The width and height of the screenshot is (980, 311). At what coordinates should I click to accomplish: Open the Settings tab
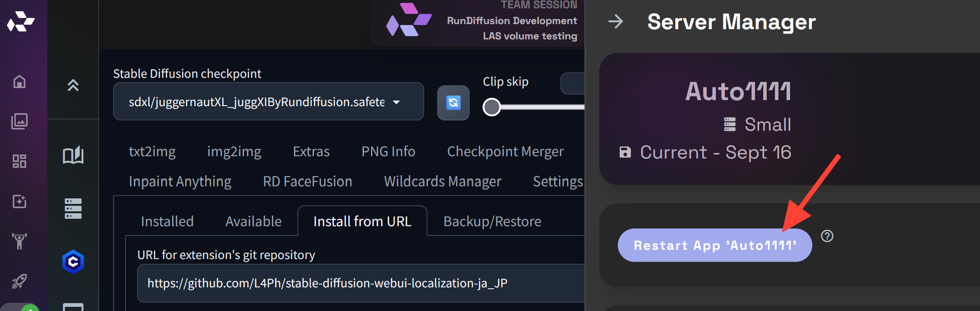click(558, 181)
